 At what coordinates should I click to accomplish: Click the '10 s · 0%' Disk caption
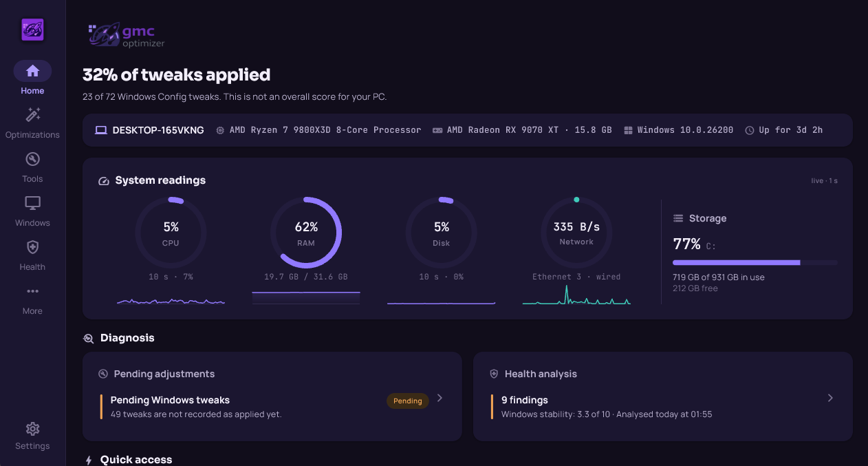(x=442, y=277)
